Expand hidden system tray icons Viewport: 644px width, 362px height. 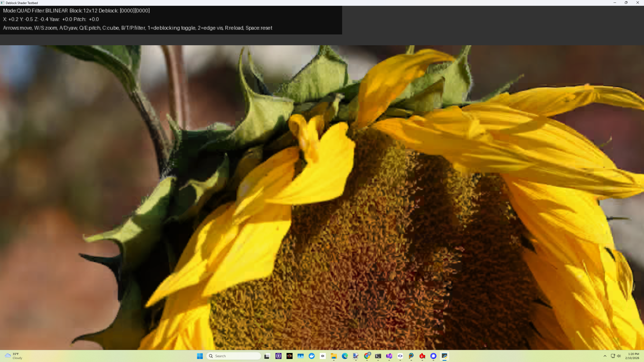[605, 356]
